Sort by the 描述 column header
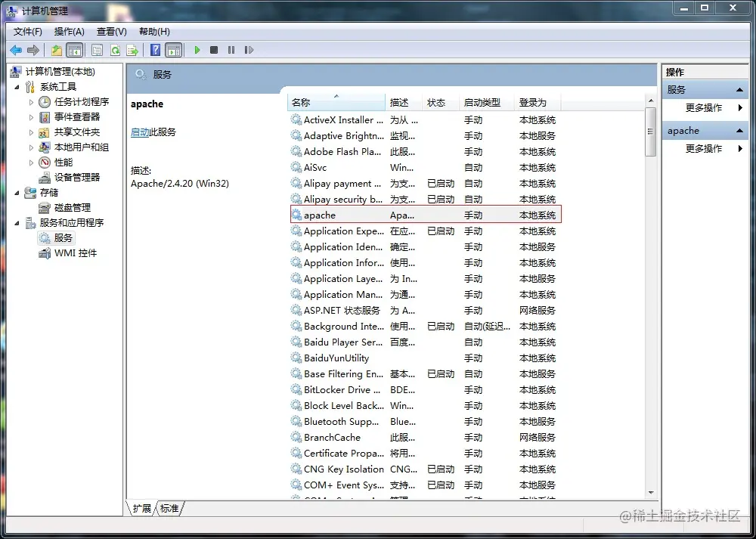The width and height of the screenshot is (756, 539). pyautogui.click(x=404, y=103)
